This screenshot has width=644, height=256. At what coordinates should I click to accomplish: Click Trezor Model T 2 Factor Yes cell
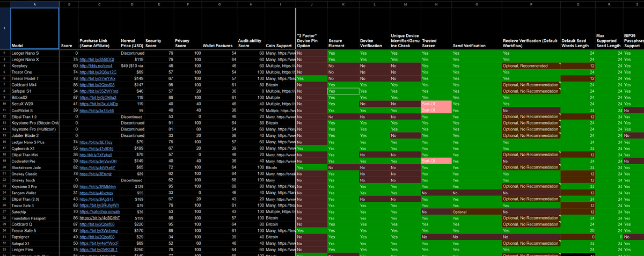point(311,78)
